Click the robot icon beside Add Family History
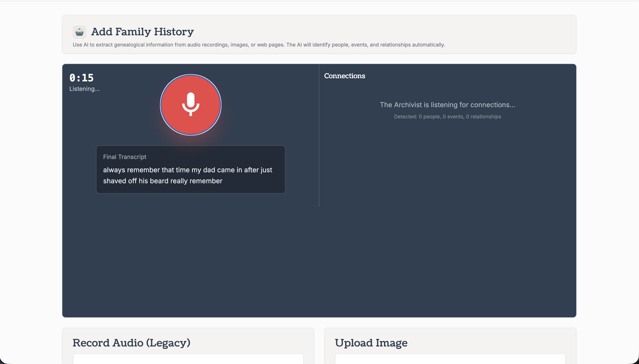The image size is (639, 364). [79, 32]
